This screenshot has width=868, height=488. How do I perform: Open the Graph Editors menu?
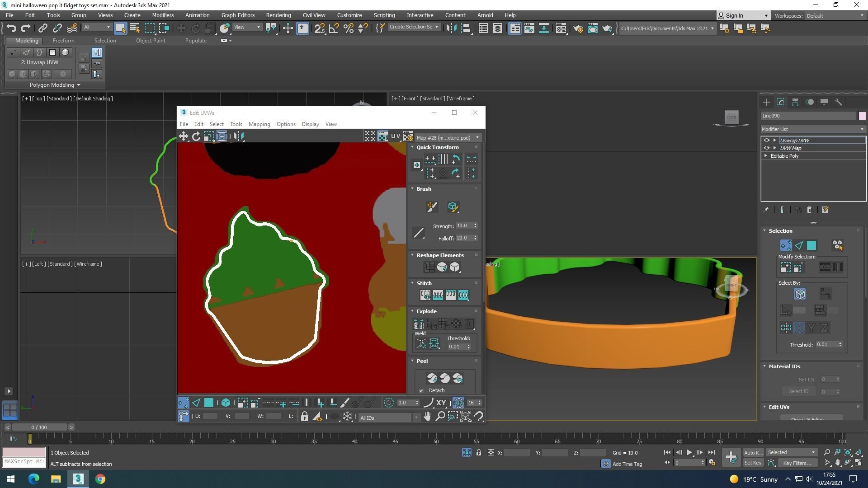[238, 15]
